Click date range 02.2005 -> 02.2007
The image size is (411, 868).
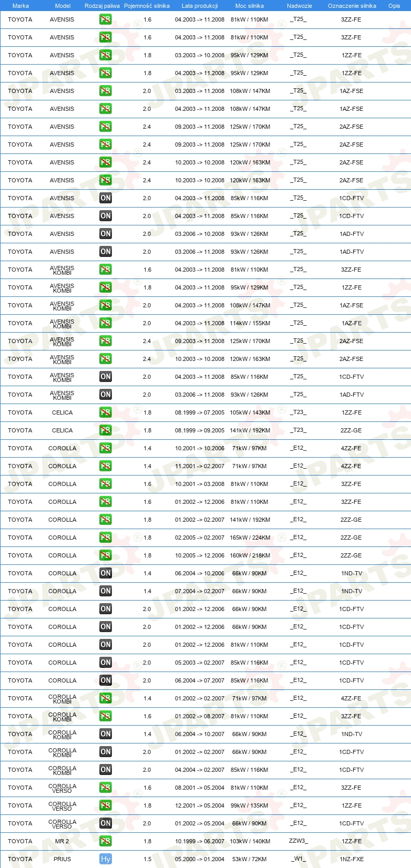(200, 538)
